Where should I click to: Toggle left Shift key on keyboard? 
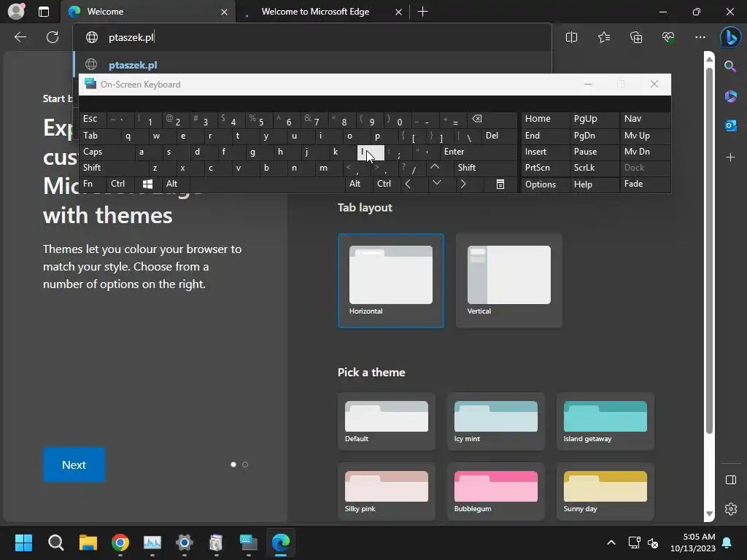coord(113,168)
